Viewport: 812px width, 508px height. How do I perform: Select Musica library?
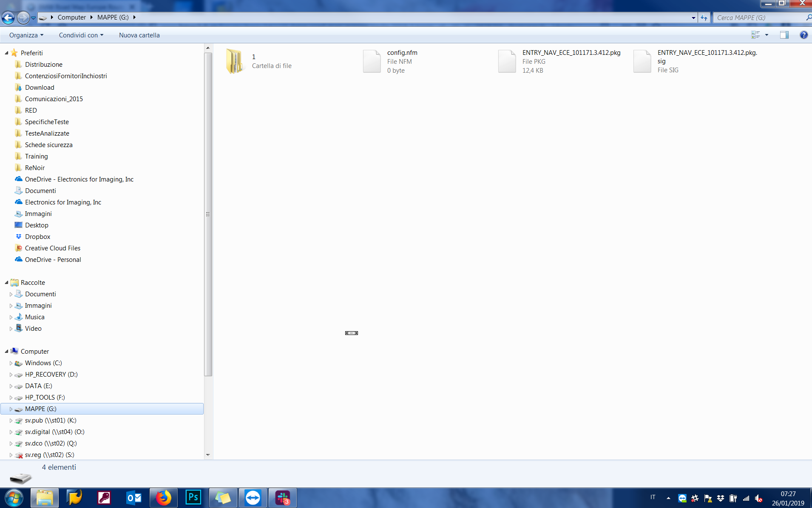click(35, 317)
